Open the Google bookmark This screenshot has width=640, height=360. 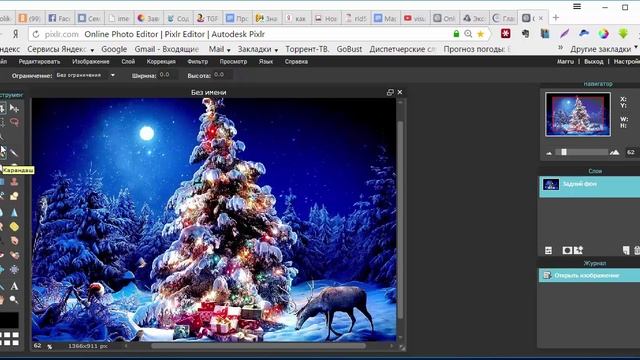[114, 49]
